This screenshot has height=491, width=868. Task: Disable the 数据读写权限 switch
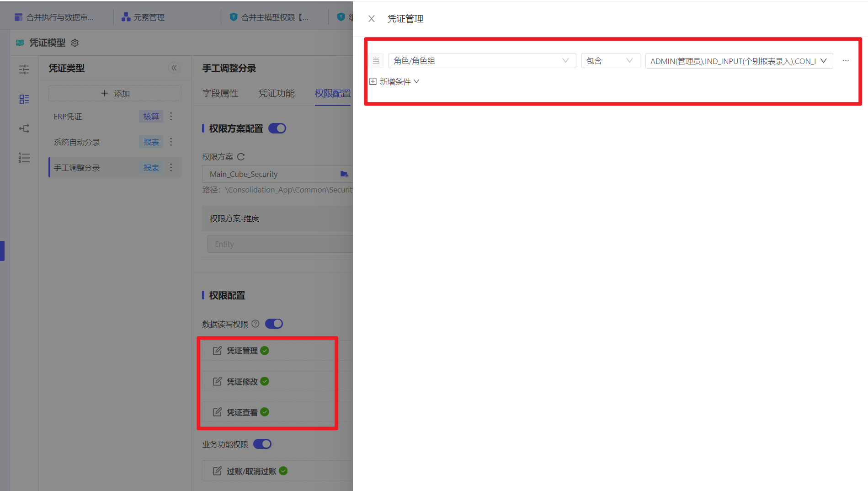click(274, 324)
